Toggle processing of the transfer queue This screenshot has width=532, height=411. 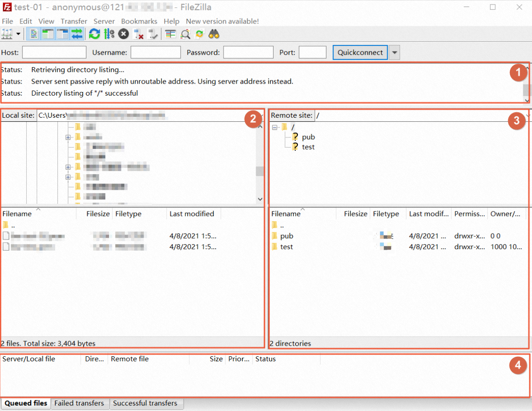point(109,34)
